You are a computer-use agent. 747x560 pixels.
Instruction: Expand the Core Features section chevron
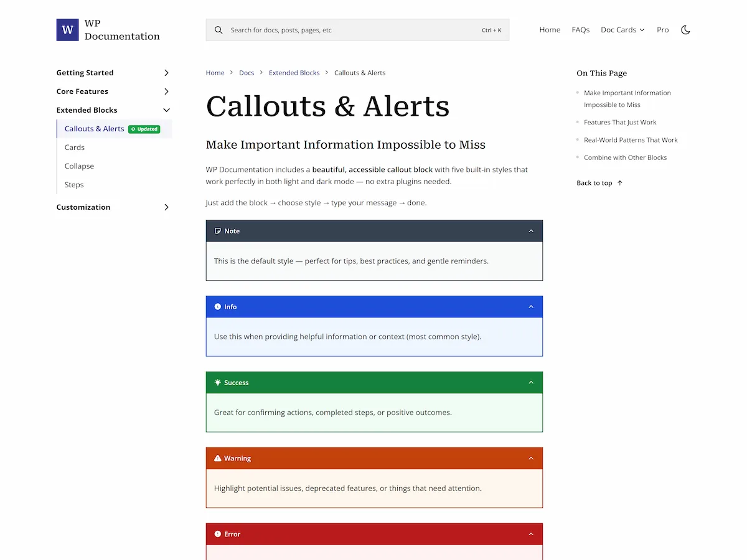[166, 91]
